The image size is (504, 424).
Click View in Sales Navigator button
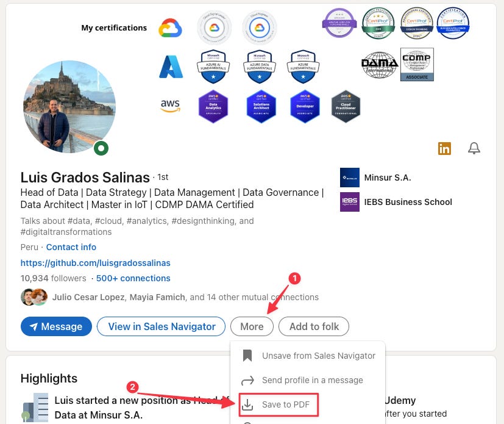[x=161, y=326]
